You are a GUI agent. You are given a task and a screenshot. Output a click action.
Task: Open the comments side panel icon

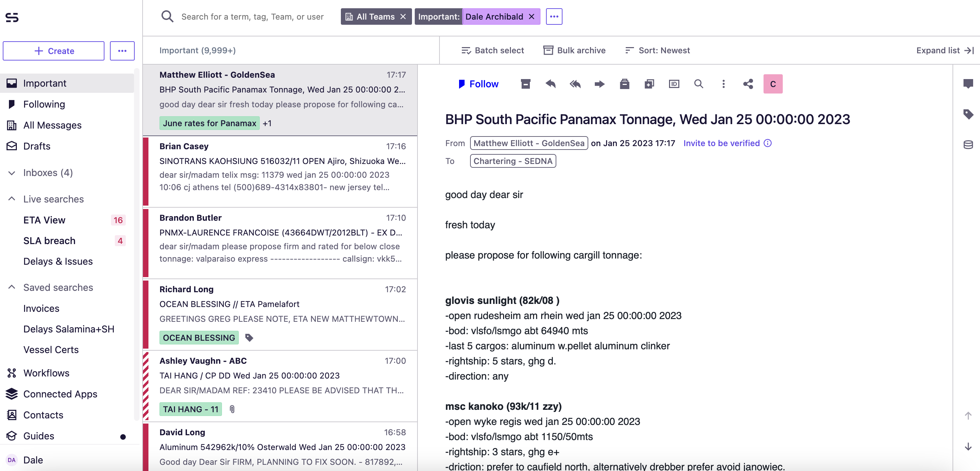968,84
